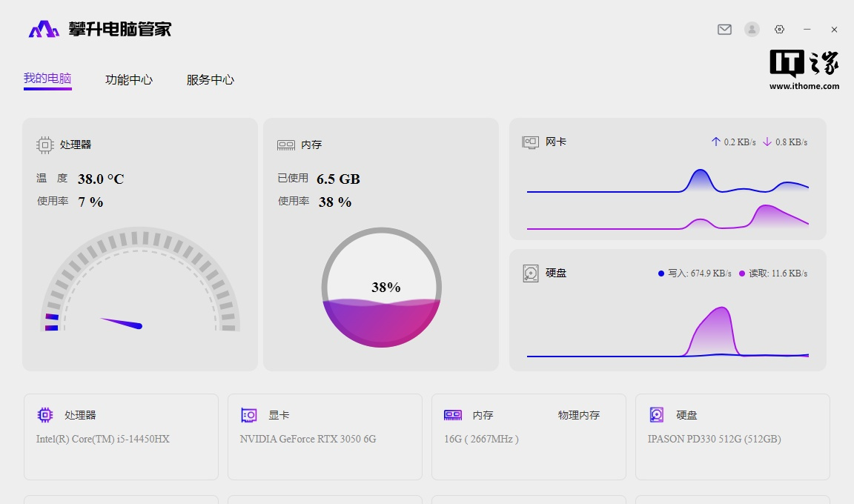This screenshot has width=854, height=504.
Task: Click the 38% memory usage circle
Action: pos(382,288)
